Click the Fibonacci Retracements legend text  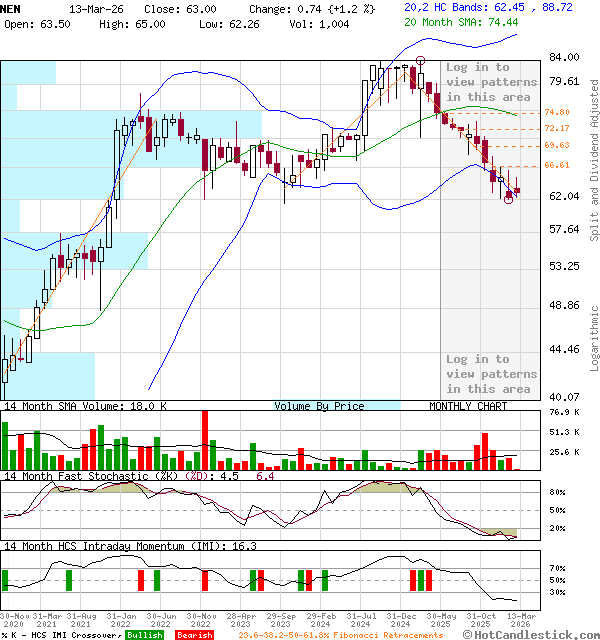(340, 635)
